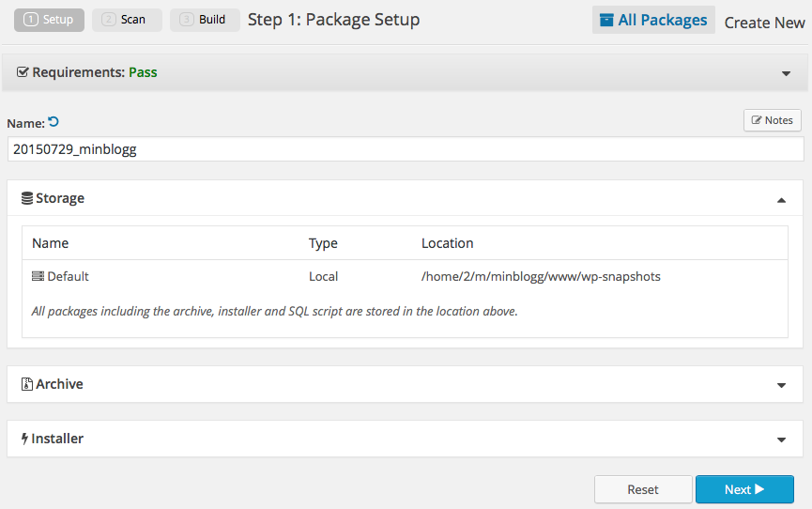Click the Reset button
Image resolution: width=812 pixels, height=509 pixels.
[643, 489]
